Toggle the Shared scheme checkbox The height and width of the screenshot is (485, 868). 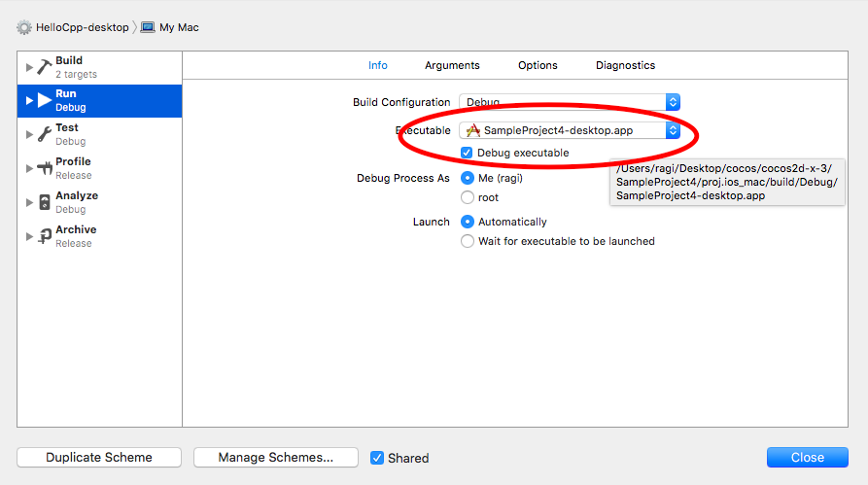[377, 458]
